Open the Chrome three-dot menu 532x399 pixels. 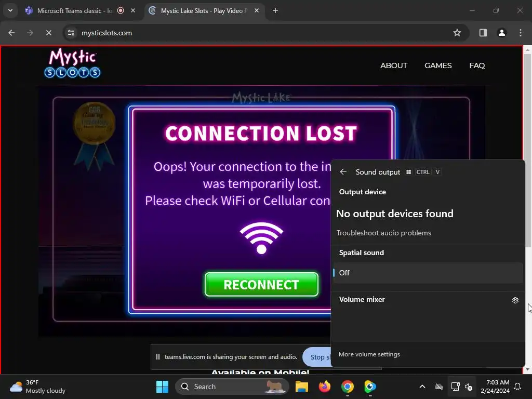tap(521, 33)
